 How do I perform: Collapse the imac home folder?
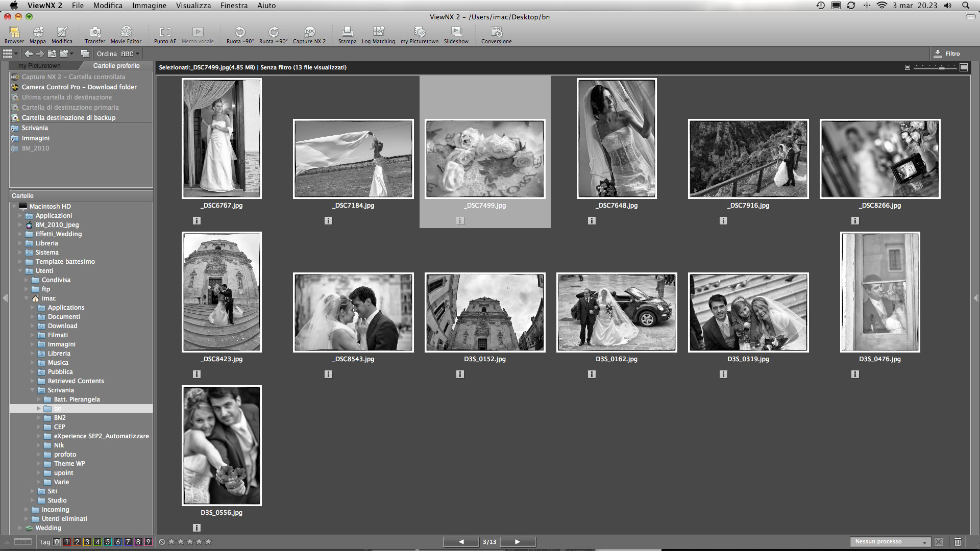click(x=27, y=298)
